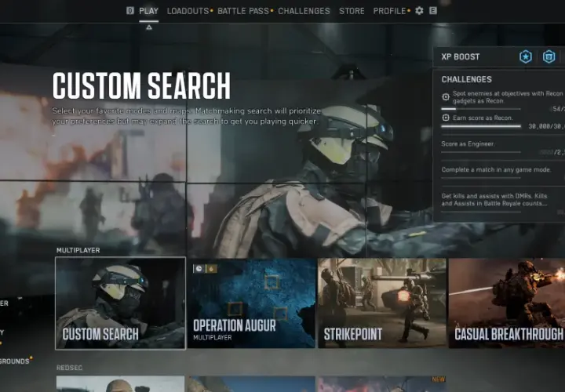This screenshot has width=565, height=392.
Task: Open the LOADOUTS tab
Action: [x=188, y=11]
